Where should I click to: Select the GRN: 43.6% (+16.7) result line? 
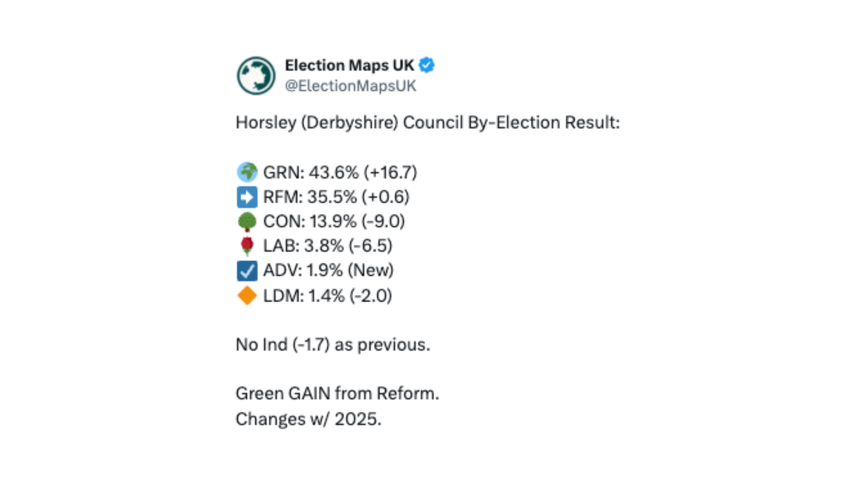(340, 172)
